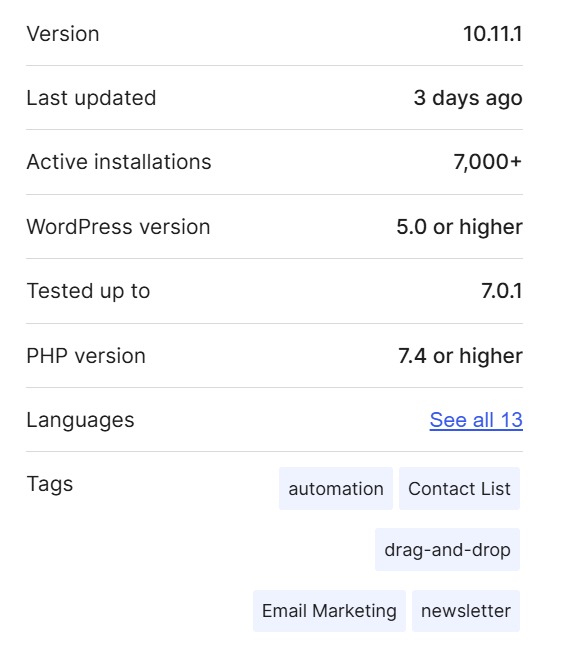Choose the 'newsletter' tag

(466, 611)
